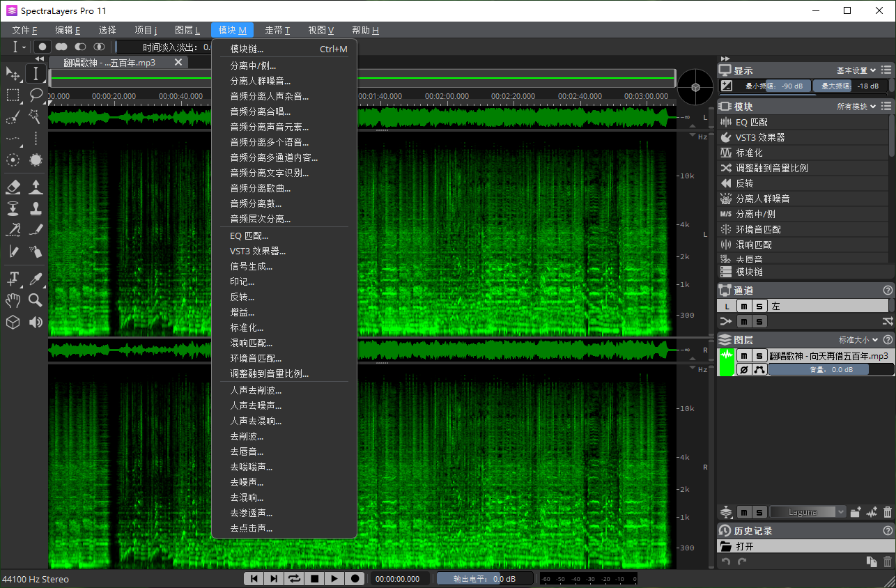Open the 图层 menu in menu bar
Viewport: 896px width, 588px height.
187,30
